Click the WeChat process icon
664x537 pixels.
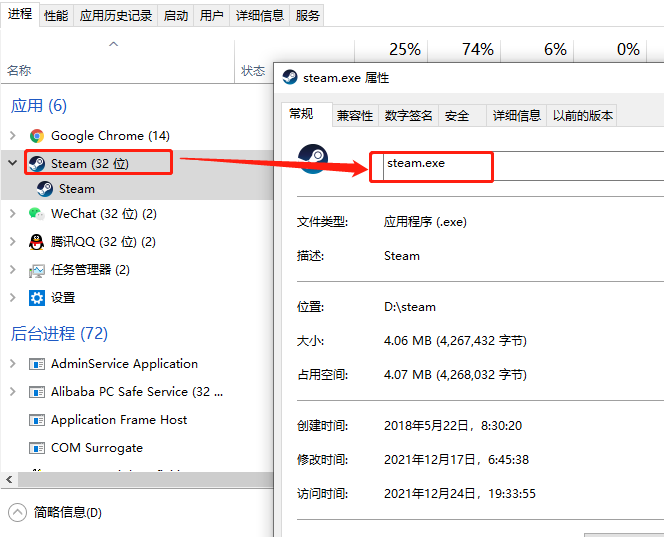click(x=37, y=214)
